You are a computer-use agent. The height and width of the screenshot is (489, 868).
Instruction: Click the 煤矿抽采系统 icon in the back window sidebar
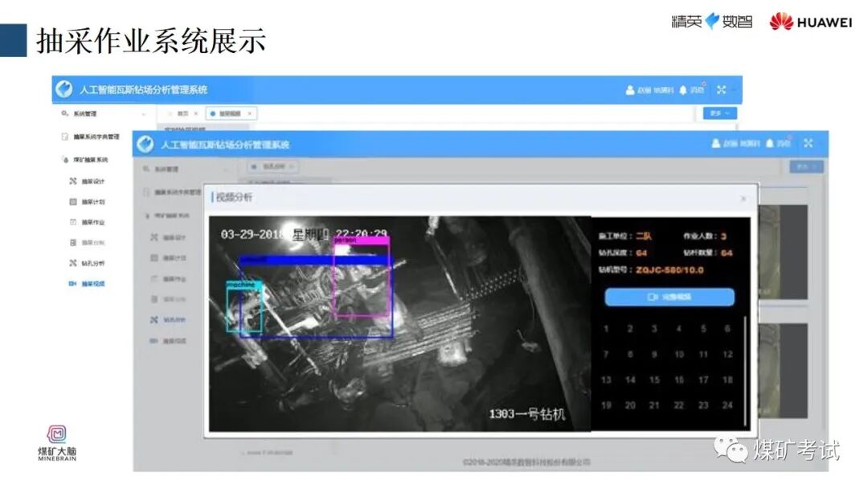65,159
